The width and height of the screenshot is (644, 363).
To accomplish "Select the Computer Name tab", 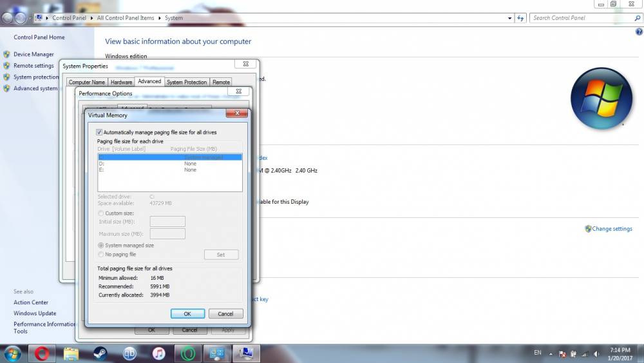I will point(87,83).
